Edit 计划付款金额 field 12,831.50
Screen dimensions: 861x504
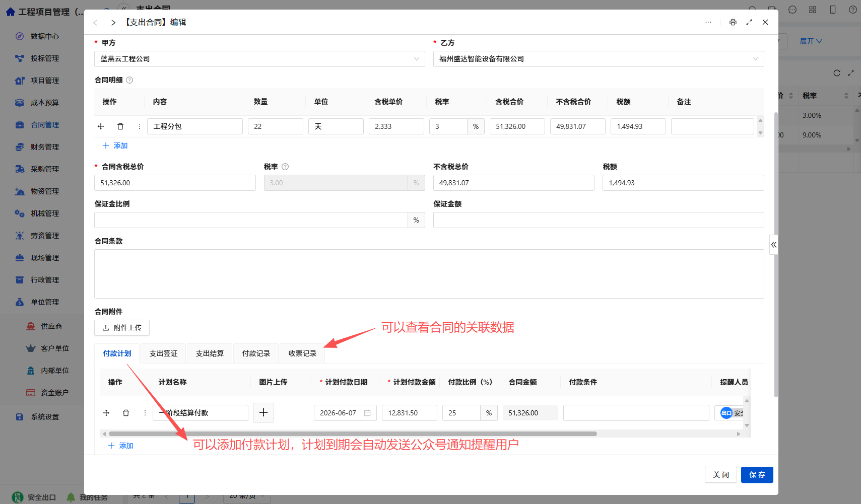[x=410, y=413]
